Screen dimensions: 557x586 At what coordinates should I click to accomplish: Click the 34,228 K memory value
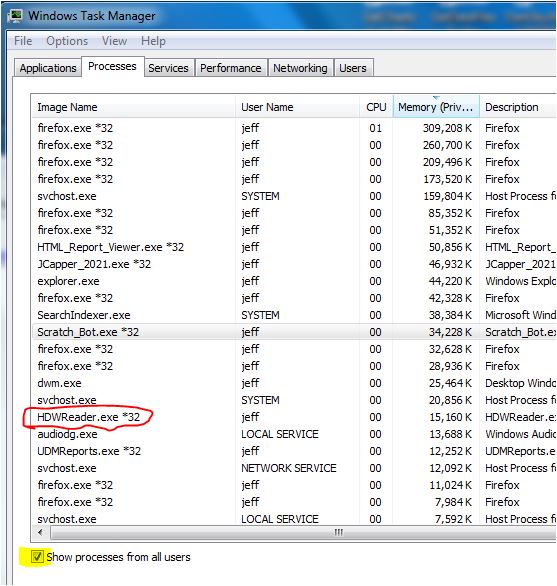[450, 332]
